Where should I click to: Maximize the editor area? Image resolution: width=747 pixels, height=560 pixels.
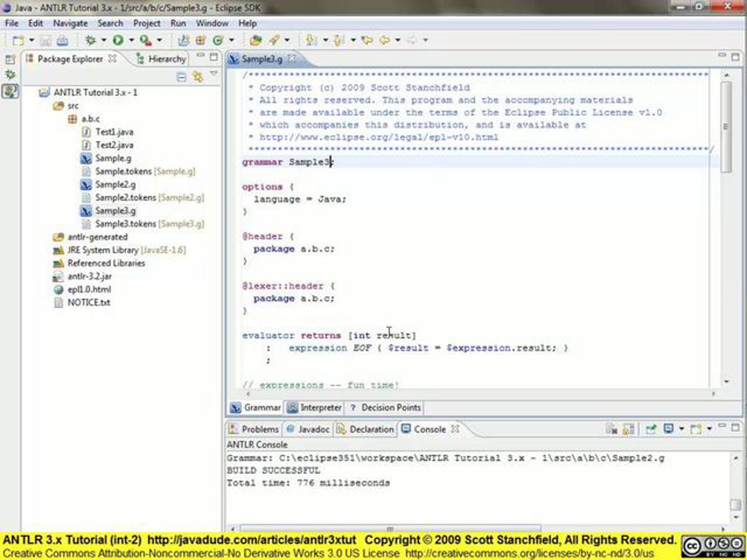pos(735,57)
